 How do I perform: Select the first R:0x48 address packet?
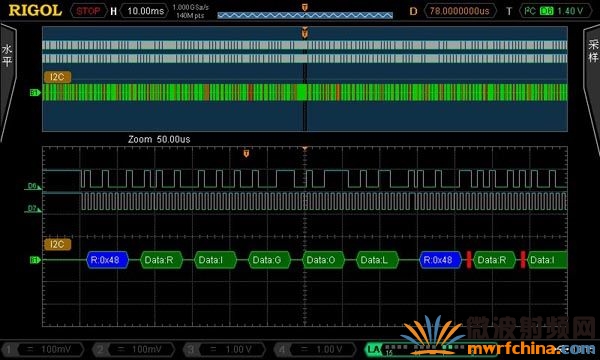(108, 260)
